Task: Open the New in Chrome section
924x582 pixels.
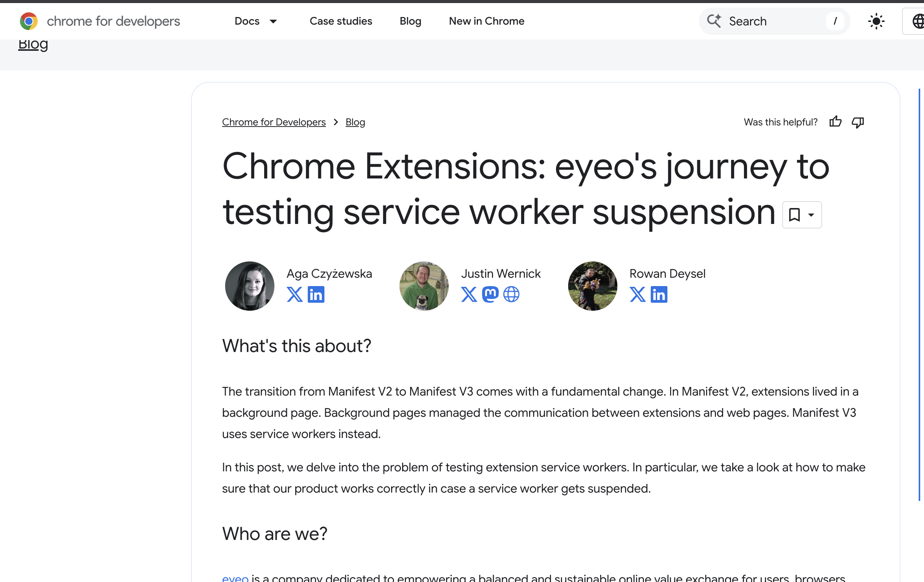Action: pyautogui.click(x=486, y=21)
